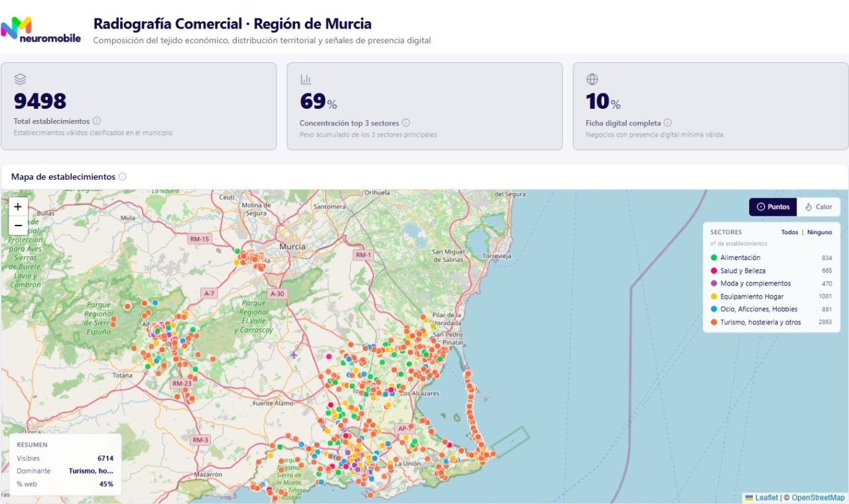The image size is (849, 504).
Task: Toggle Turismo, hostelería y otros sector filter
Action: tap(771, 322)
